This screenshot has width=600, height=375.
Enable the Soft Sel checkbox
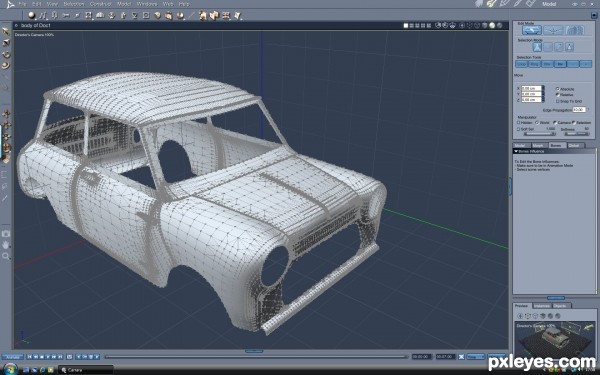[519, 129]
